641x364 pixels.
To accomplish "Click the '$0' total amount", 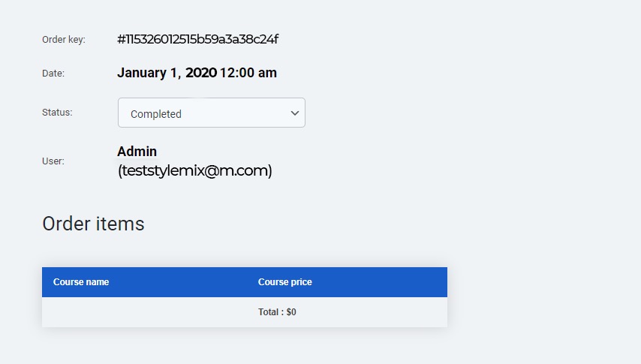I will (291, 312).
